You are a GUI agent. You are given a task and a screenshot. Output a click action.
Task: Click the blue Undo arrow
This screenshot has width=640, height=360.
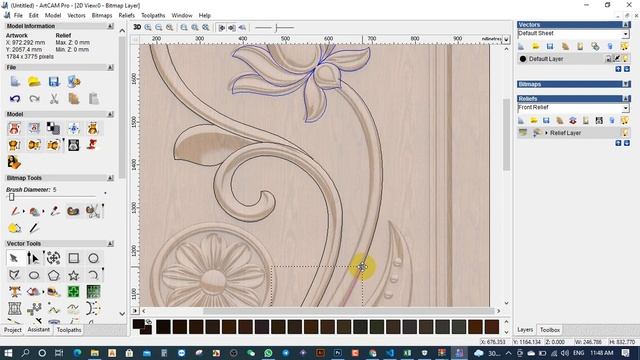coord(15,98)
